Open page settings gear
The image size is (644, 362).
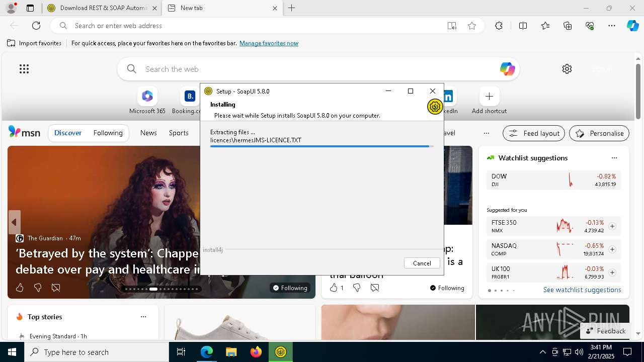(x=567, y=69)
